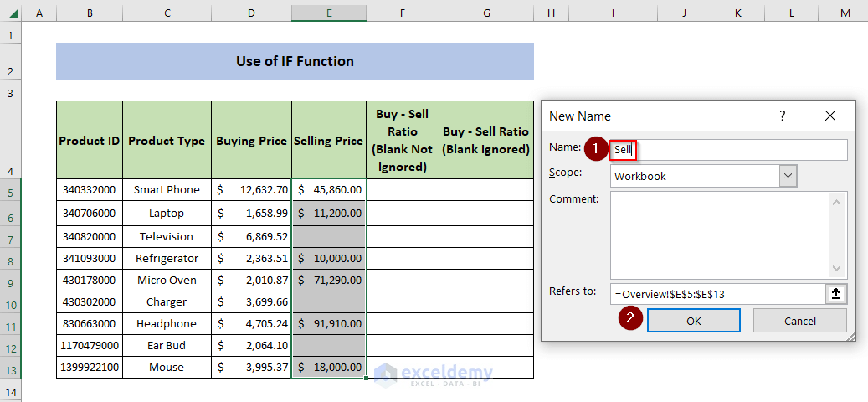Select column D header

(x=251, y=13)
